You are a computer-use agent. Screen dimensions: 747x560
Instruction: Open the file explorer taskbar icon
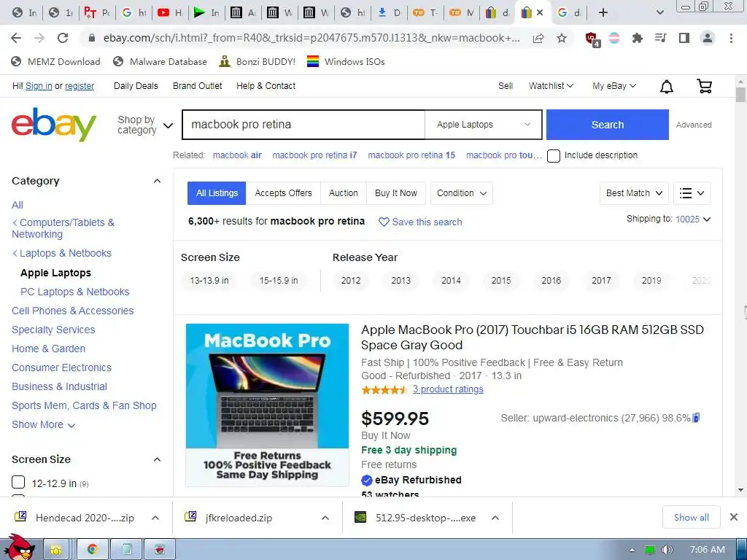[55, 550]
